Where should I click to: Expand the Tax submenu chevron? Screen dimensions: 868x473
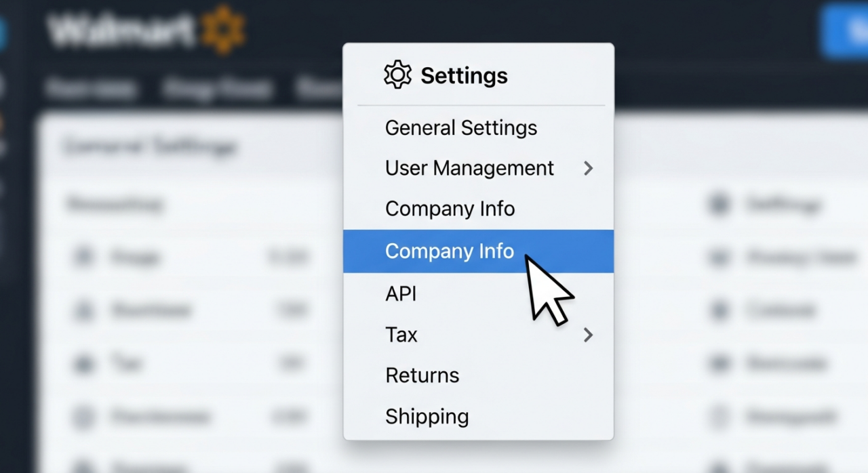589,335
